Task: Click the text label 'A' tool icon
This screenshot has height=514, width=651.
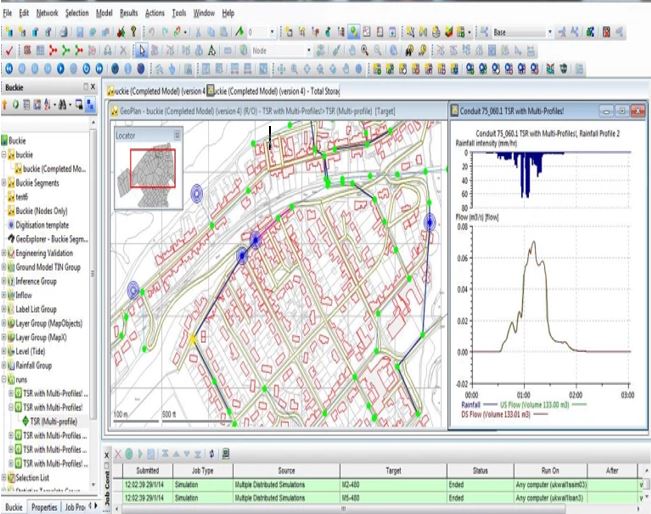Action: pyautogui.click(x=212, y=51)
